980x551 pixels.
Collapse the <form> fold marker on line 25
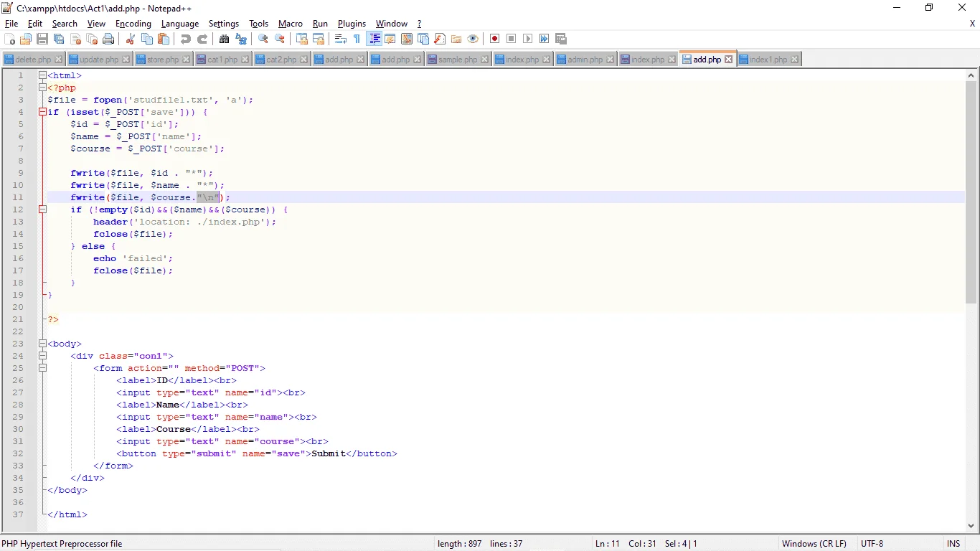tap(42, 368)
